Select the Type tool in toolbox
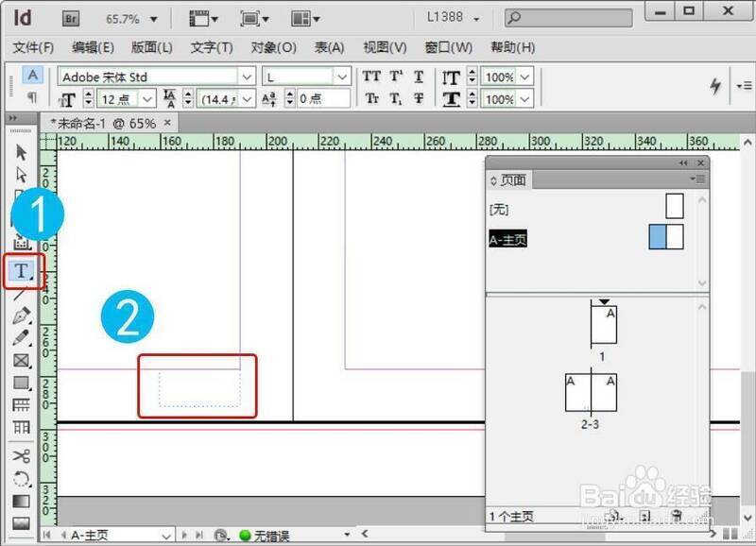 [22, 272]
